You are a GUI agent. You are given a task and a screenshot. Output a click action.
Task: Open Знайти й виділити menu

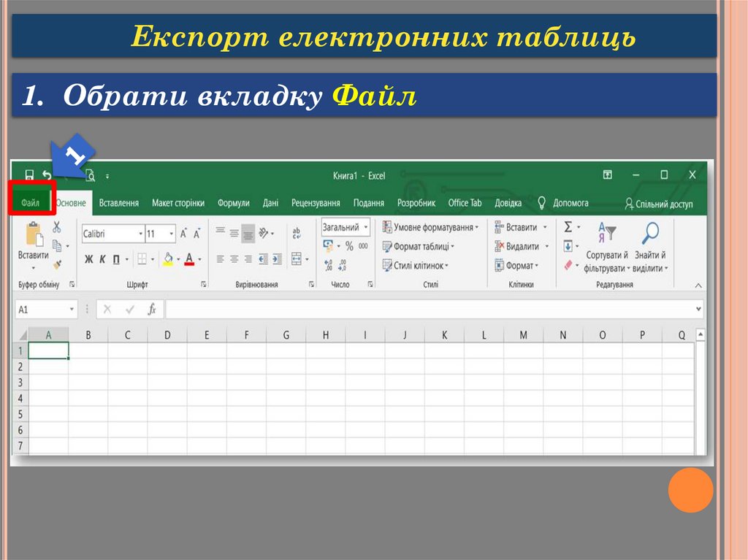click(x=650, y=248)
